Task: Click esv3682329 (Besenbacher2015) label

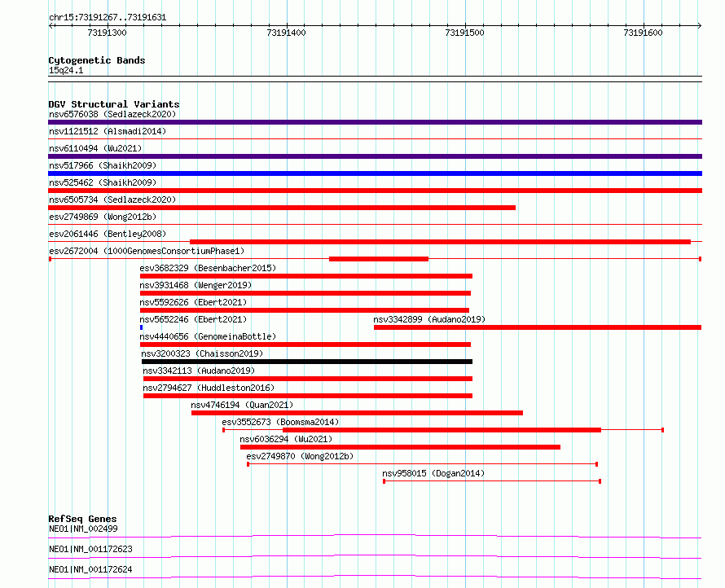Action: (208, 268)
